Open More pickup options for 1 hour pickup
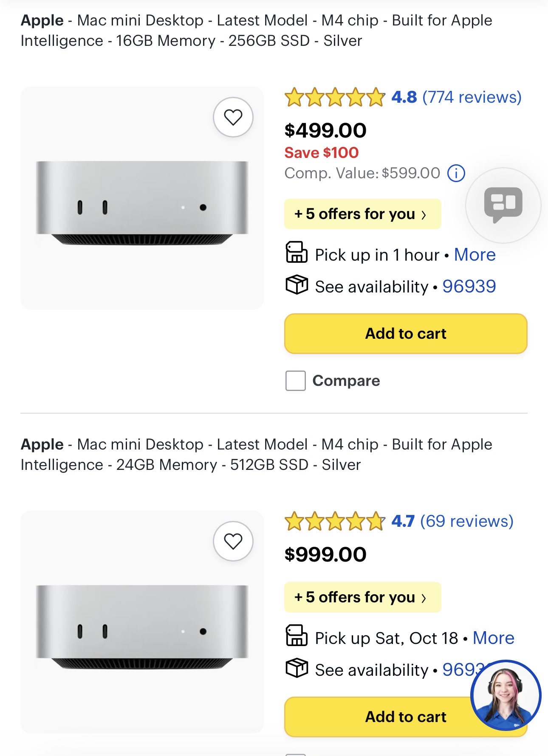The height and width of the screenshot is (756, 548). (475, 255)
